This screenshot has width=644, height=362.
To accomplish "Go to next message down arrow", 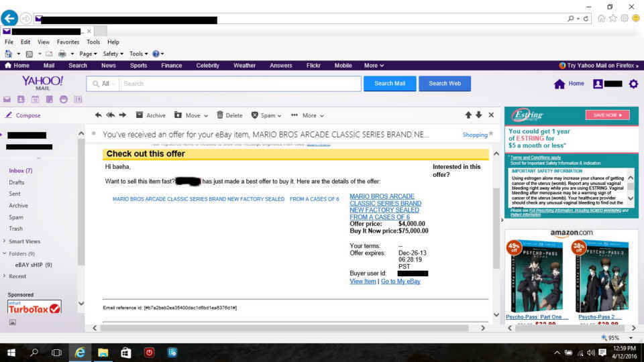I will (479, 115).
